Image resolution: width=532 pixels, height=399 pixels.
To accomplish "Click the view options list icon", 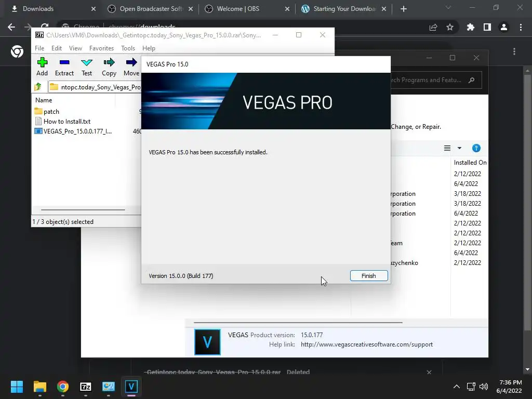I will [x=447, y=148].
